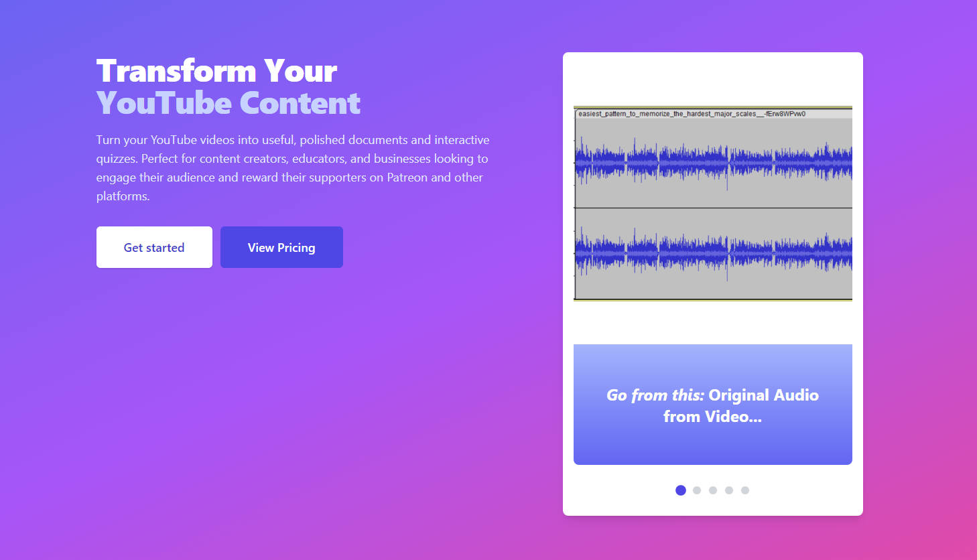Click the top stereo channel waveform
Image resolution: width=977 pixels, height=560 pixels.
click(712, 161)
